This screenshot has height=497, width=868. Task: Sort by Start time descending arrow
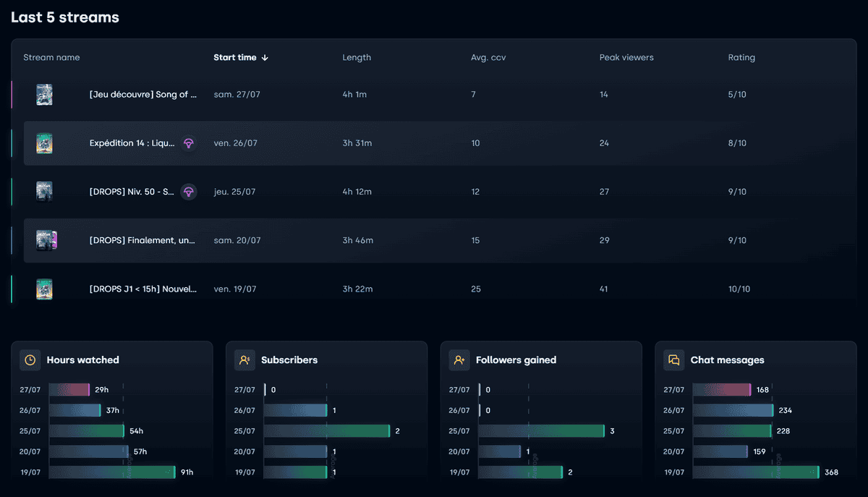click(265, 58)
